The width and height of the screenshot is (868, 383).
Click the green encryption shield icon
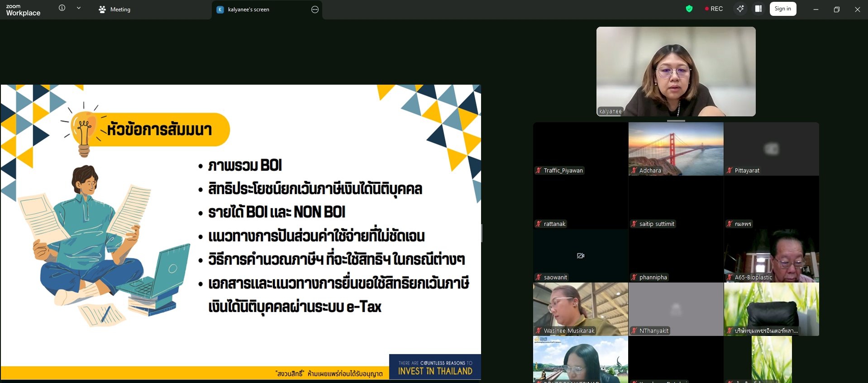[689, 9]
